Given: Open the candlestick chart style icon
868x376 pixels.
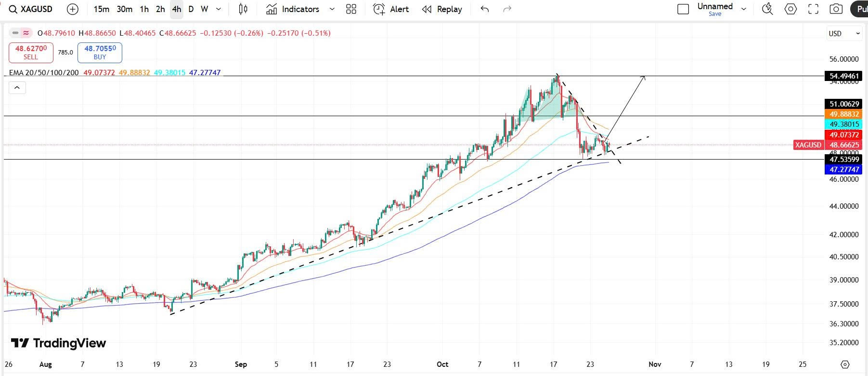Looking at the screenshot, I should pyautogui.click(x=243, y=9).
